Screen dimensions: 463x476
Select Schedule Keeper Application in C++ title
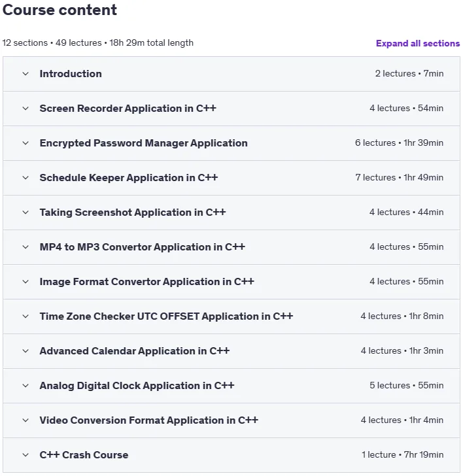pos(129,178)
